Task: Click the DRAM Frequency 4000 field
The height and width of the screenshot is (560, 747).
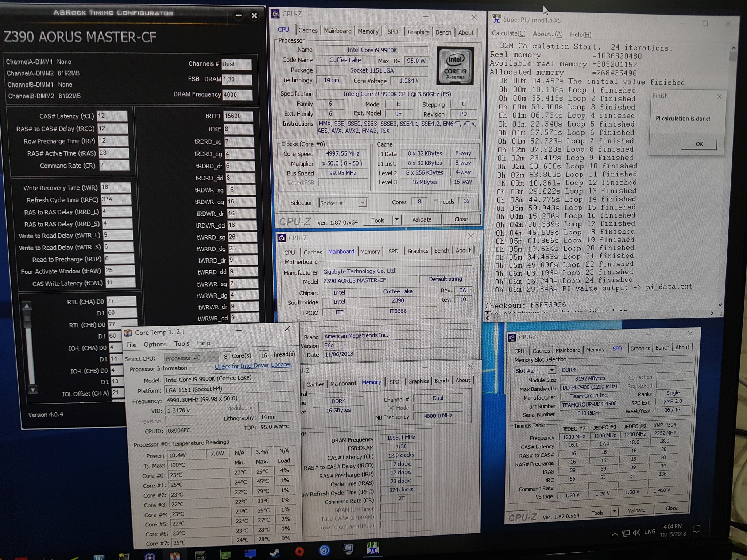Action: click(x=237, y=94)
